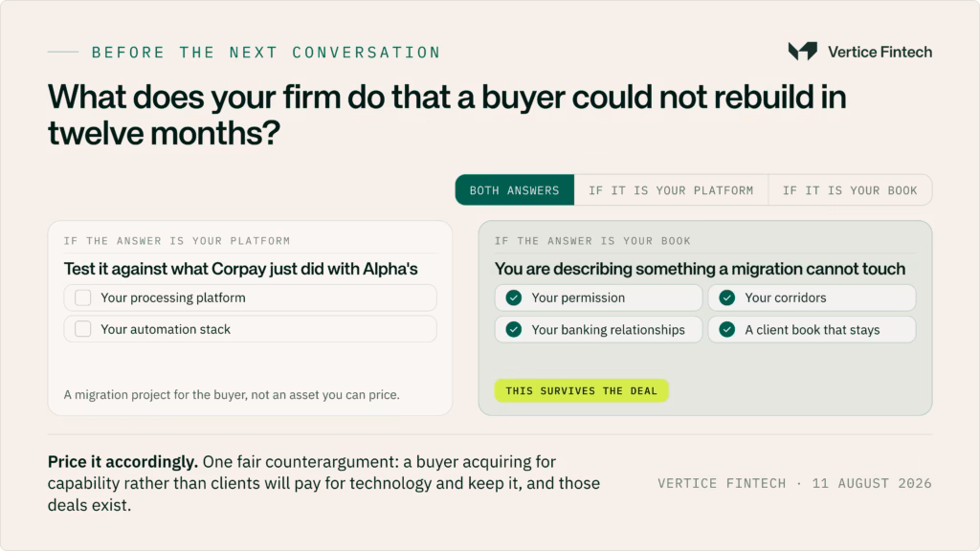
Task: Click the main headline about rebuilding in twelve months
Action: (x=447, y=115)
